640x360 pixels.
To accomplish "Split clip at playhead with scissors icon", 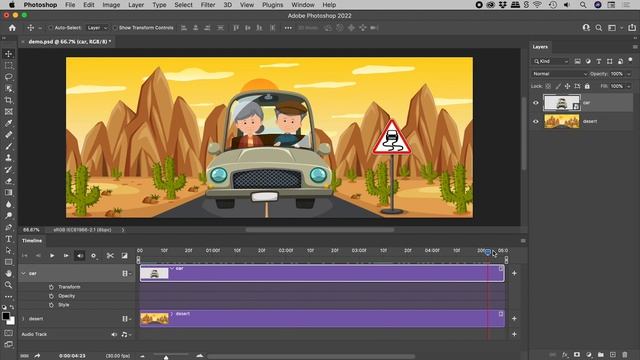I will (x=110, y=256).
